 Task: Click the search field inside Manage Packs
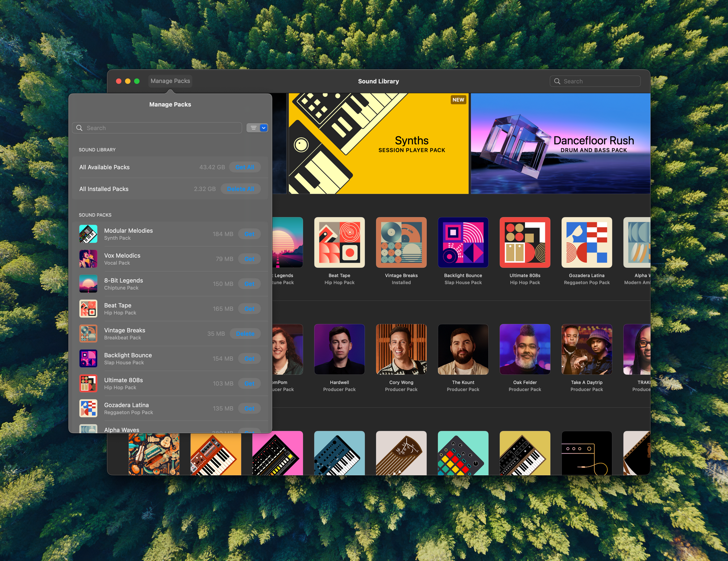(157, 128)
